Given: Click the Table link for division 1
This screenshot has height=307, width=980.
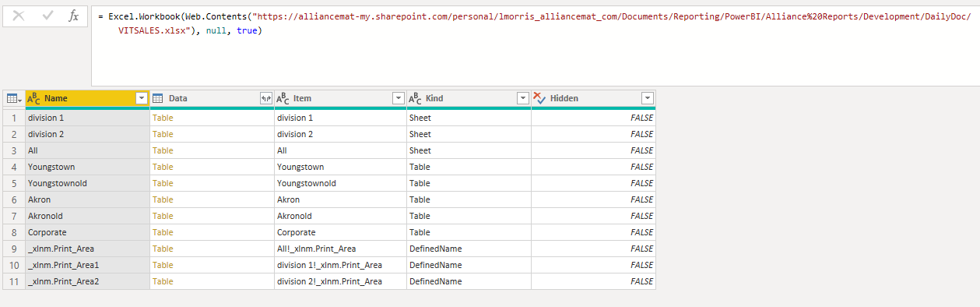Looking at the screenshot, I should click(163, 118).
